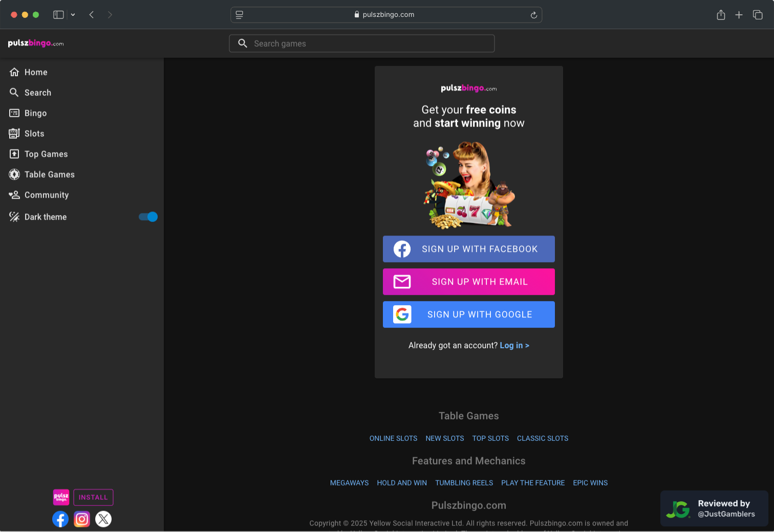The width and height of the screenshot is (774, 532).
Task: Open the Top Games sidebar item
Action: coord(82,154)
